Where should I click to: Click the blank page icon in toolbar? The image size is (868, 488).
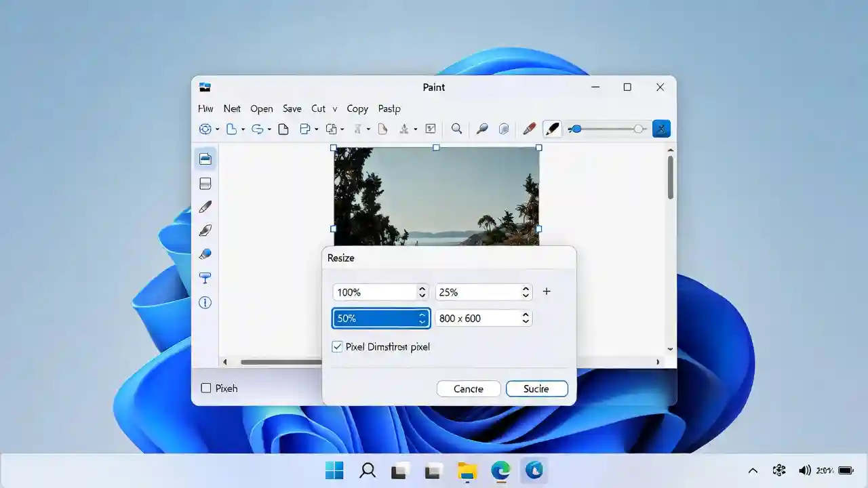tap(283, 129)
